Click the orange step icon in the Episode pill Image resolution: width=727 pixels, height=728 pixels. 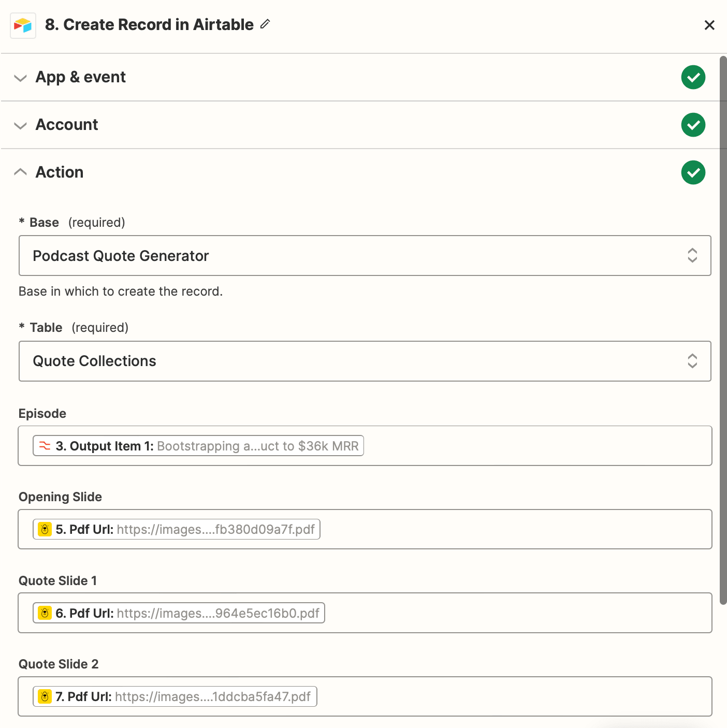coord(45,446)
